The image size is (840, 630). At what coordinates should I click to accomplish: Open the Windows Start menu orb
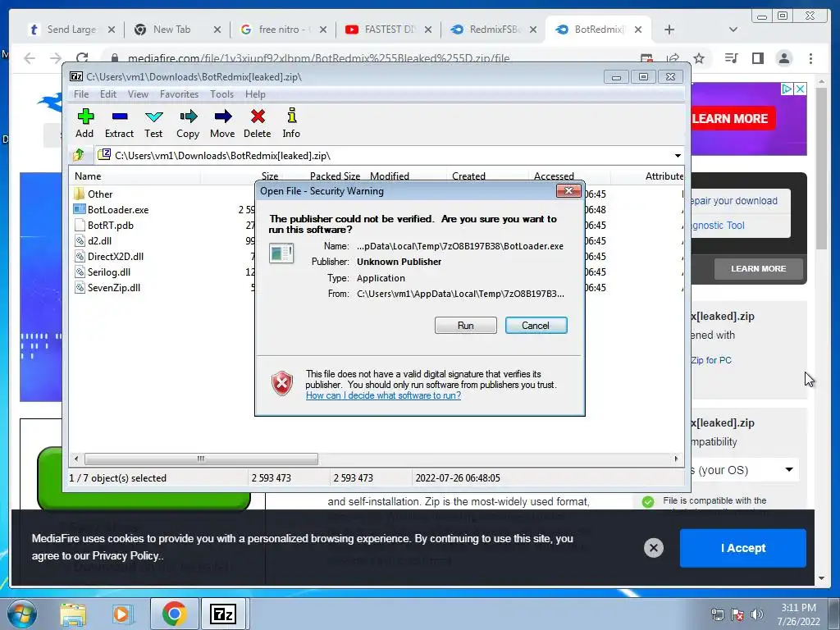click(21, 614)
